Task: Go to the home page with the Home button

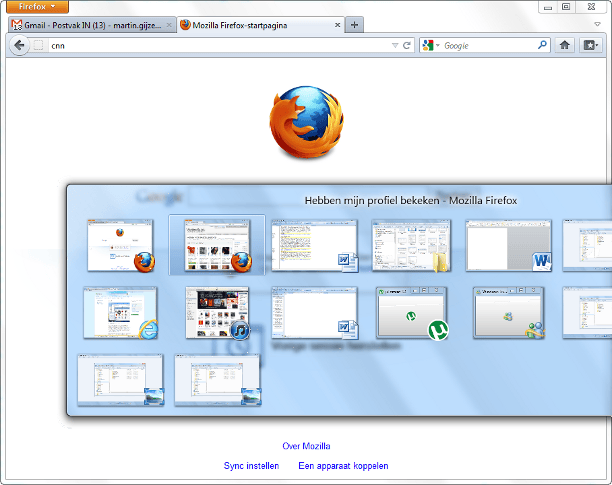Action: pyautogui.click(x=564, y=45)
